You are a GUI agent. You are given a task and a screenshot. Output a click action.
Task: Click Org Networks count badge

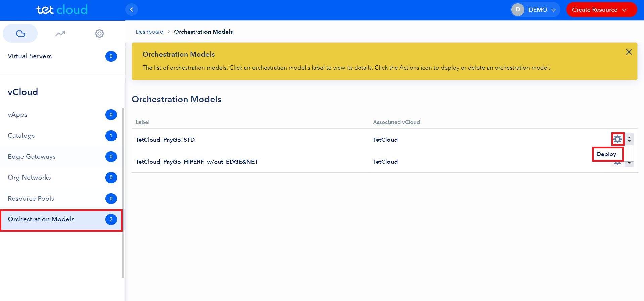pyautogui.click(x=111, y=178)
